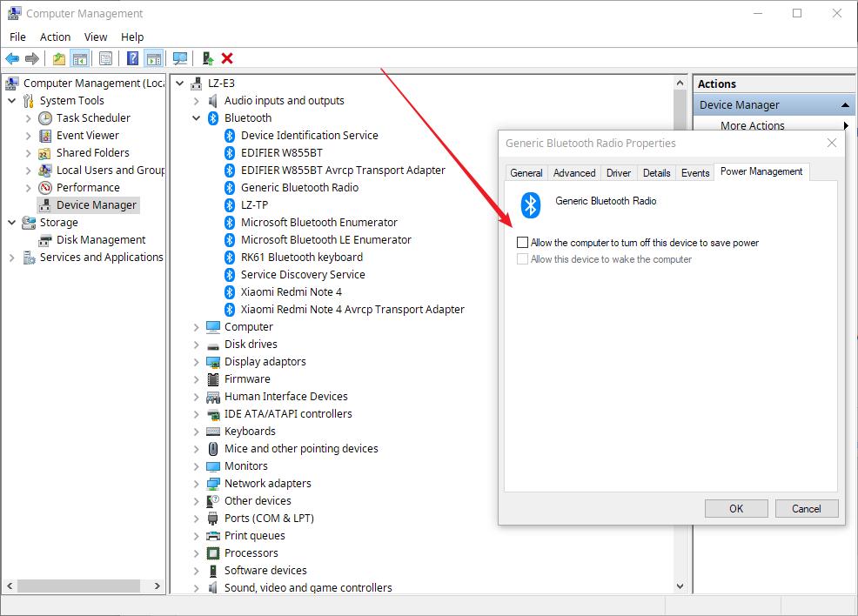The height and width of the screenshot is (616, 858).
Task: Expand Services and Applications node
Action: click(x=11, y=258)
